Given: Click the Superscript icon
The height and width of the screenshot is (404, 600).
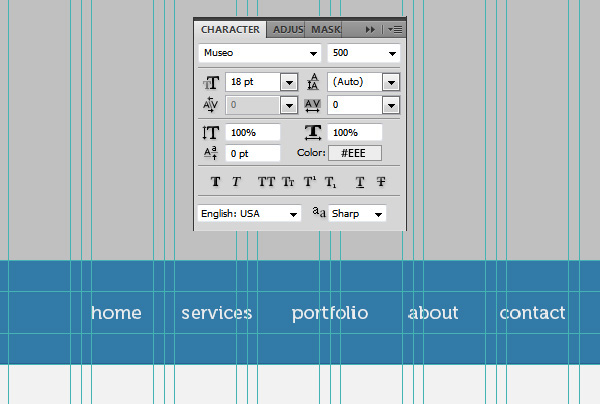Looking at the screenshot, I should 309,182.
